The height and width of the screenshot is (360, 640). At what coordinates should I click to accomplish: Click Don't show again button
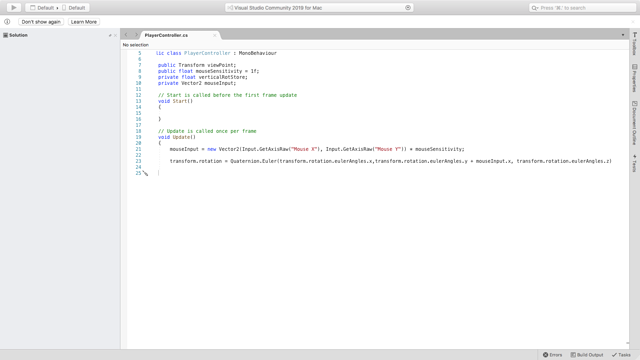pyautogui.click(x=41, y=22)
